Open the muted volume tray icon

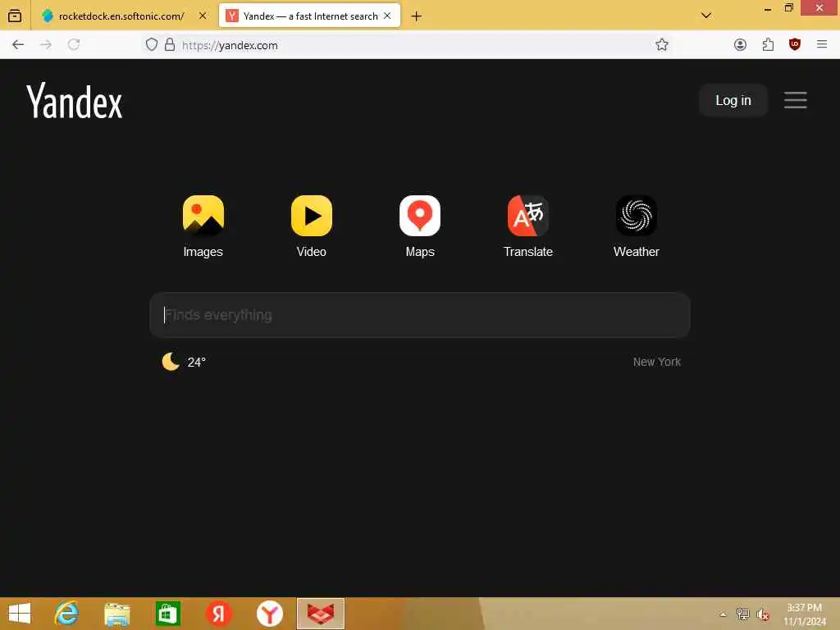(762, 614)
